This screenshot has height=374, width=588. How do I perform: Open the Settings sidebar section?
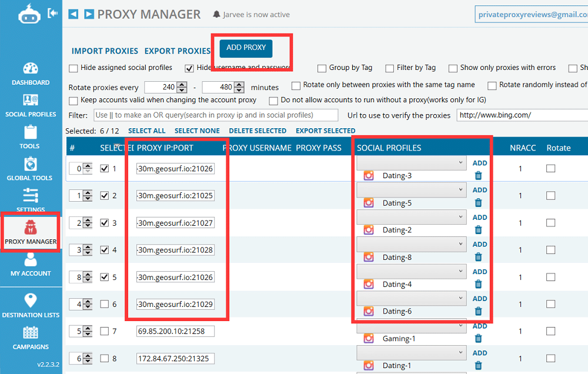coord(31,200)
